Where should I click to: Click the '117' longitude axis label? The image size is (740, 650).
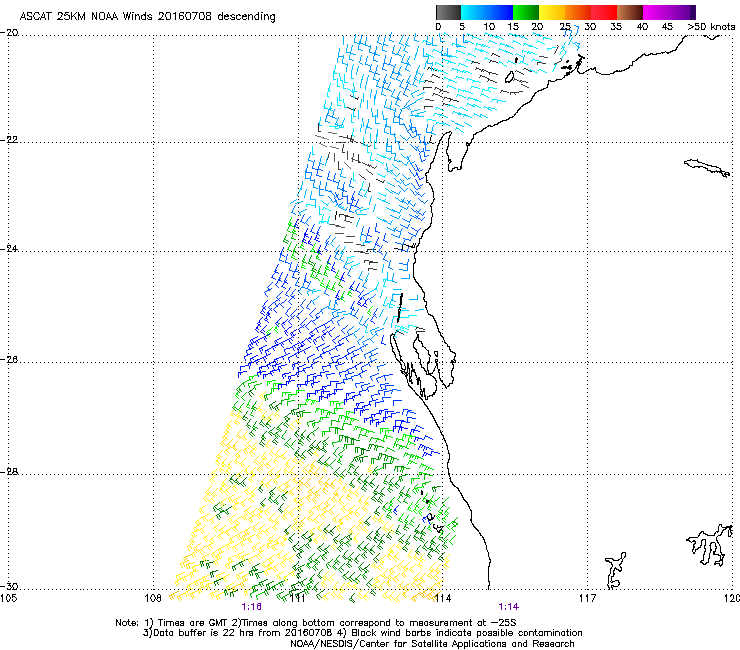point(588,598)
